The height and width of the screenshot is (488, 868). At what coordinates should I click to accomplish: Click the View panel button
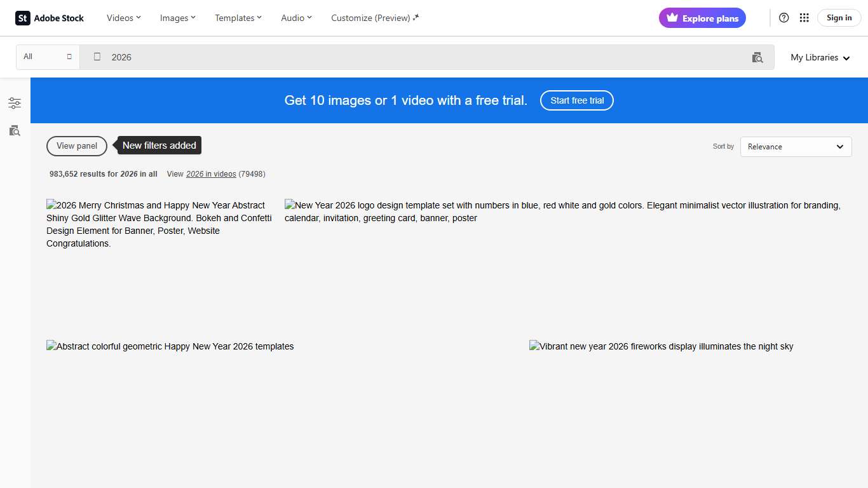pos(77,146)
